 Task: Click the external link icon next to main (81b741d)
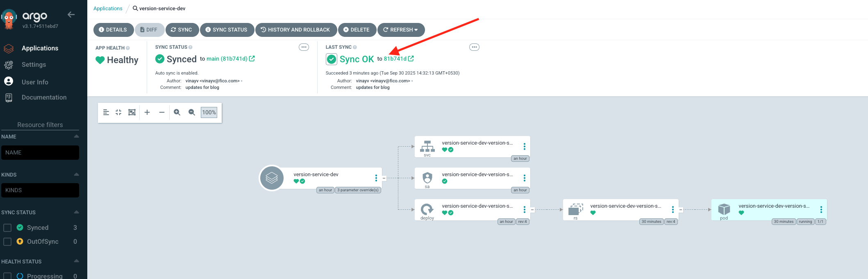(252, 59)
